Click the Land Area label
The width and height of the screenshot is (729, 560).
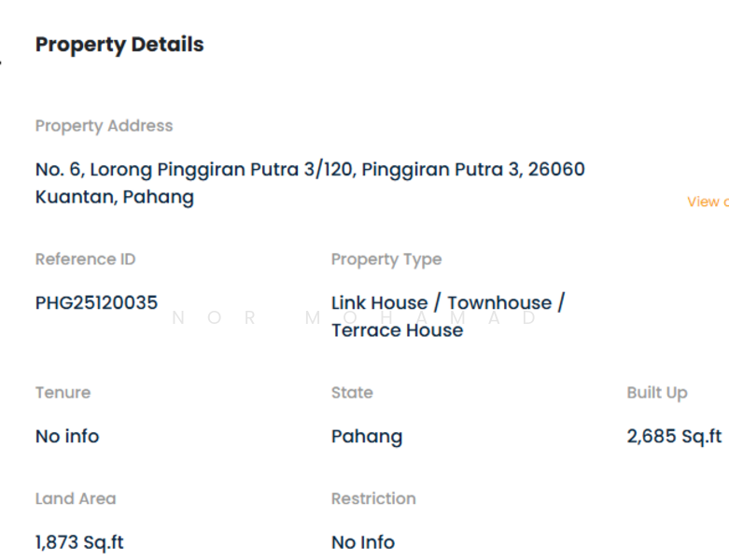76,499
